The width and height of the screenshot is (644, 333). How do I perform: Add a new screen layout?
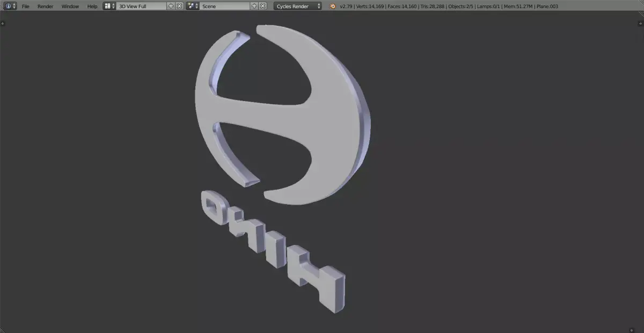[171, 6]
